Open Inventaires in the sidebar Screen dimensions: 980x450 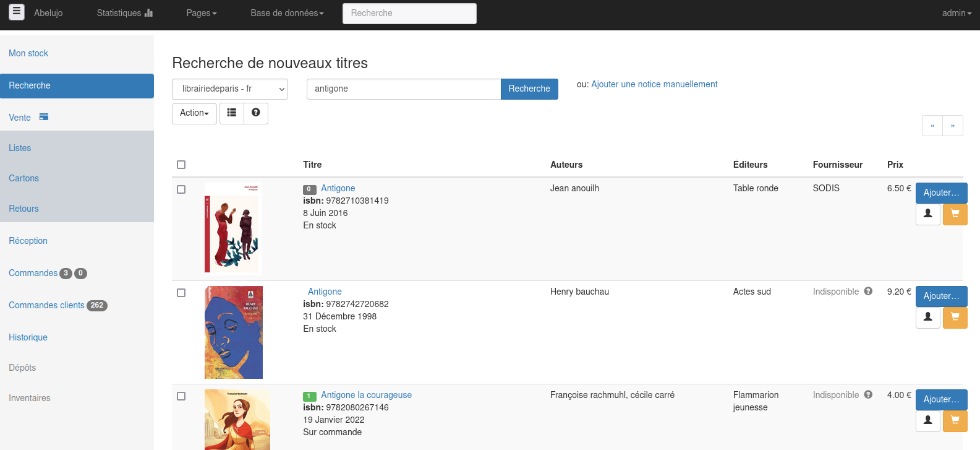30,398
